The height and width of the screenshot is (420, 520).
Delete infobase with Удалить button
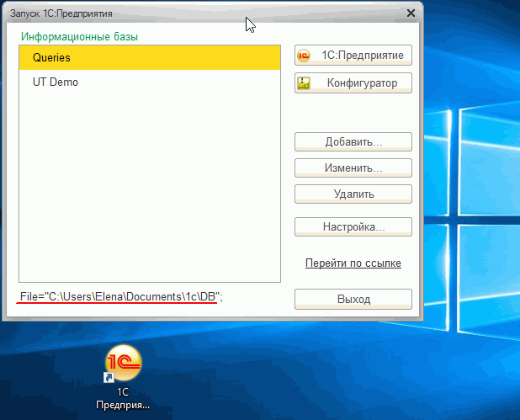pyautogui.click(x=353, y=194)
